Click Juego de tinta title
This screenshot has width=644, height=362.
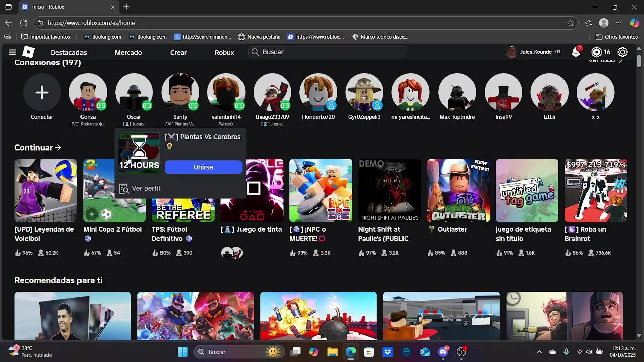(x=251, y=229)
